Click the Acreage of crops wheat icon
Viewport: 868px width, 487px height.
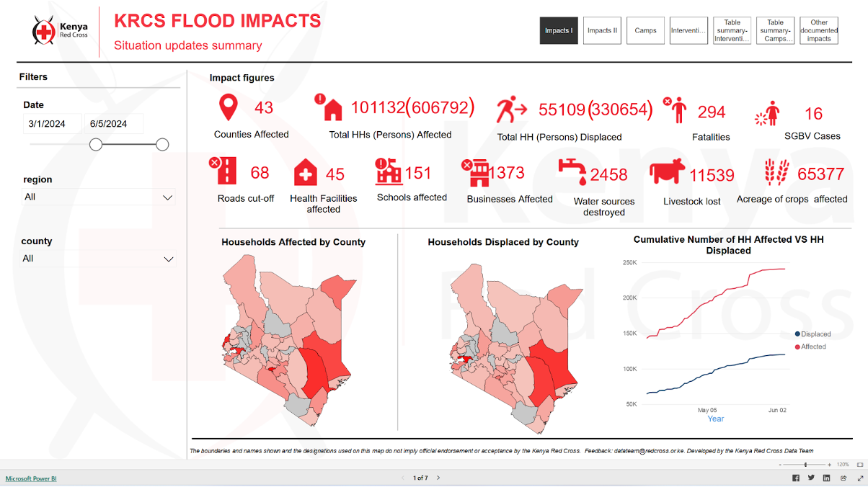tap(776, 171)
